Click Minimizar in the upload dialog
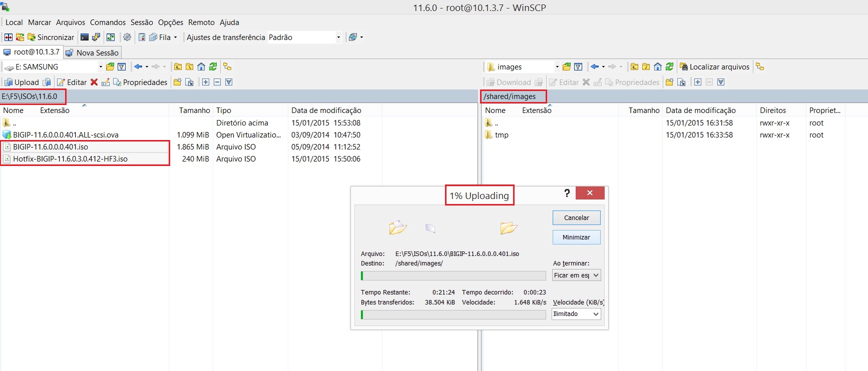Viewport: 868px width, 371px height. 576,237
